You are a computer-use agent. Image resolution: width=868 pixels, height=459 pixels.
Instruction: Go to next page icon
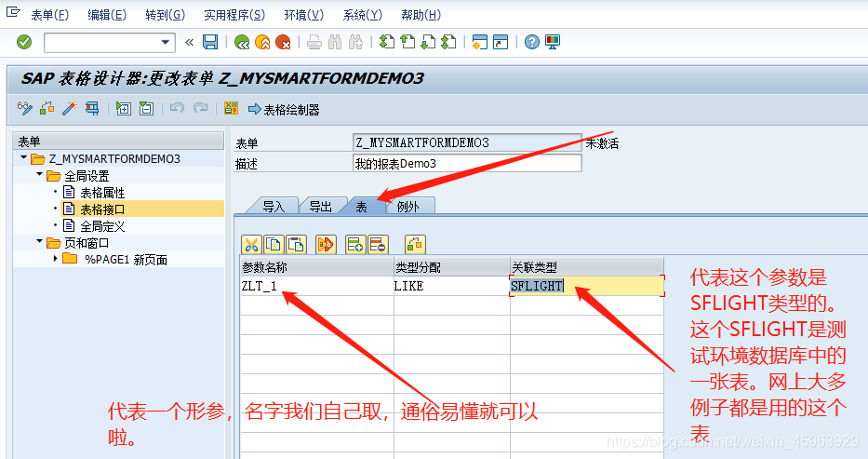pos(428,42)
